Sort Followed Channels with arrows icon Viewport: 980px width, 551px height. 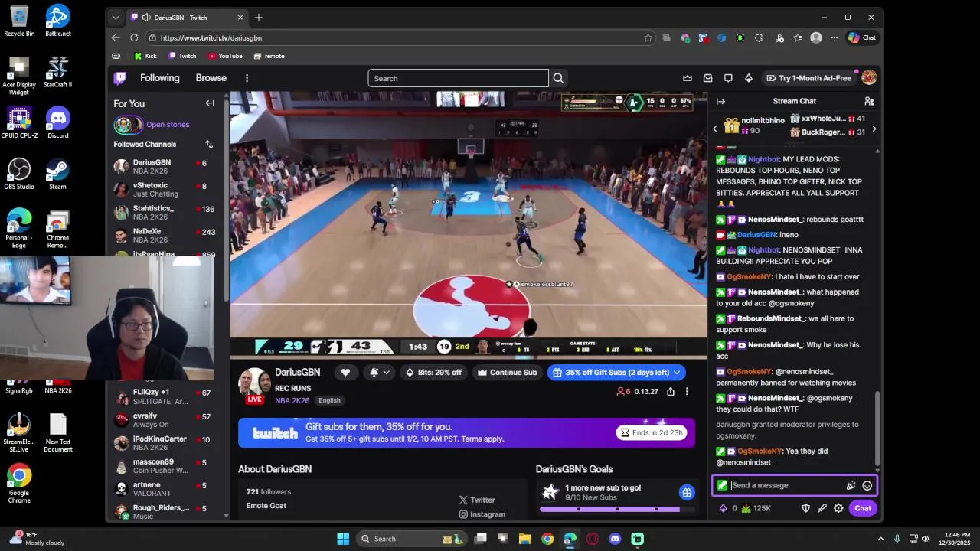[209, 144]
